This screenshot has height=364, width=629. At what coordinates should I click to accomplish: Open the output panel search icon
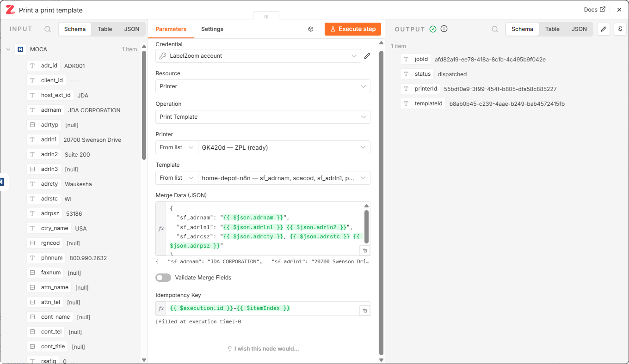(x=495, y=29)
